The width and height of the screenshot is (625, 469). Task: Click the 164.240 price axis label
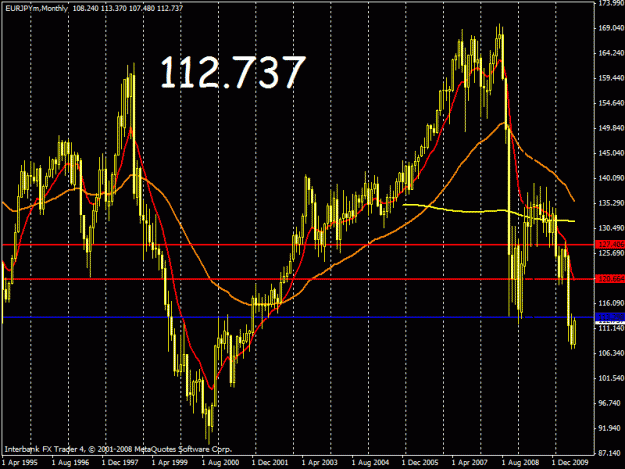click(x=611, y=53)
